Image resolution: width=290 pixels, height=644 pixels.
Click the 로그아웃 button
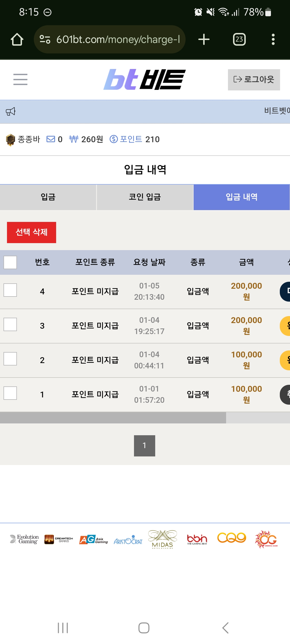[254, 80]
